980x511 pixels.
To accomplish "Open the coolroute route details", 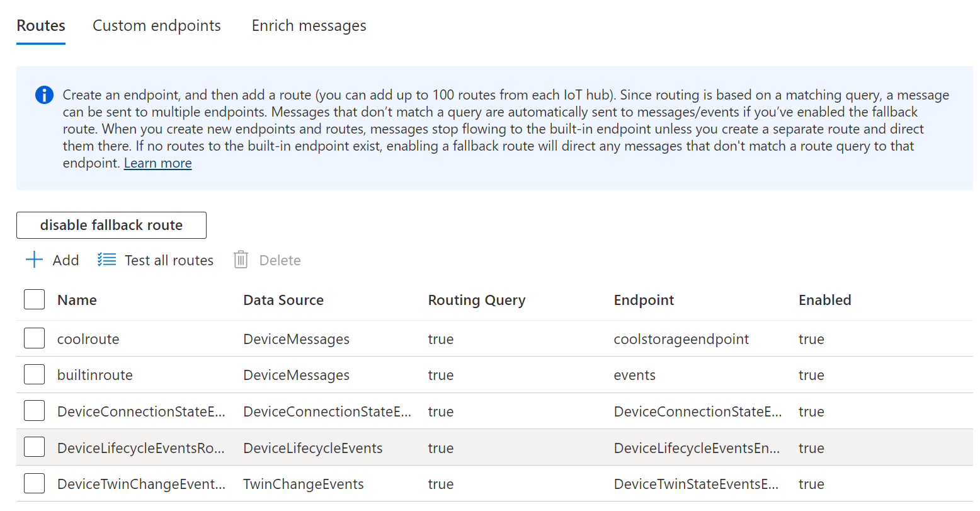I will 88,338.
